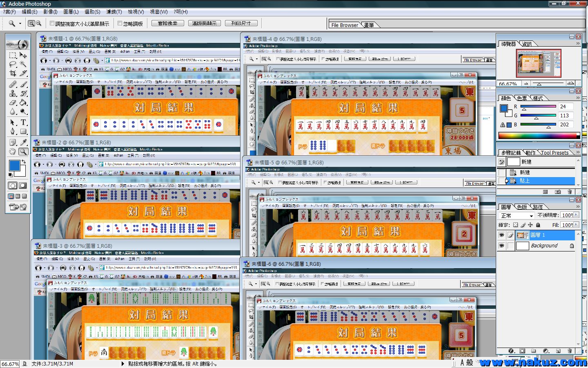Add a layer mask

click(x=522, y=351)
